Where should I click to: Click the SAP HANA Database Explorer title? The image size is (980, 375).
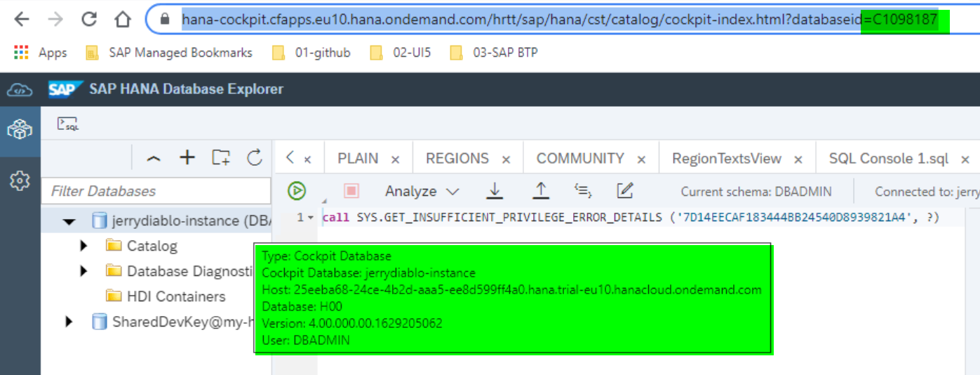tap(186, 89)
